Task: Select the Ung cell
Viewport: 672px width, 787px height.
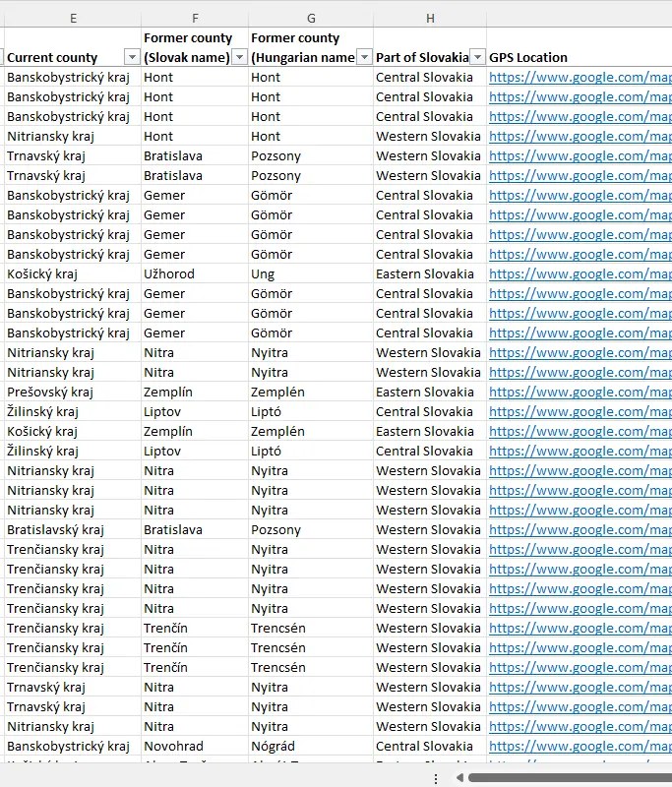Action: [x=263, y=274]
